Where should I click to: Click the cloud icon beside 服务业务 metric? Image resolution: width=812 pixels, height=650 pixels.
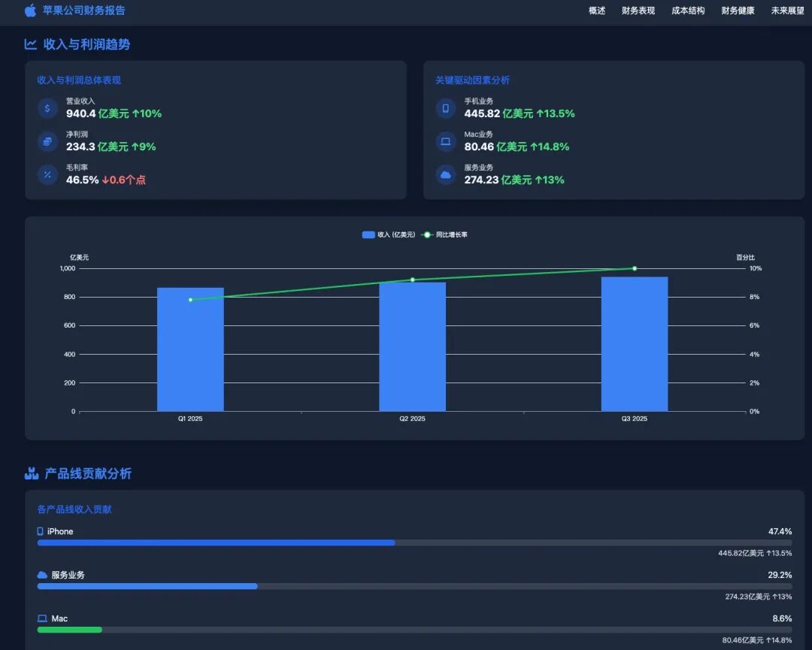point(445,174)
